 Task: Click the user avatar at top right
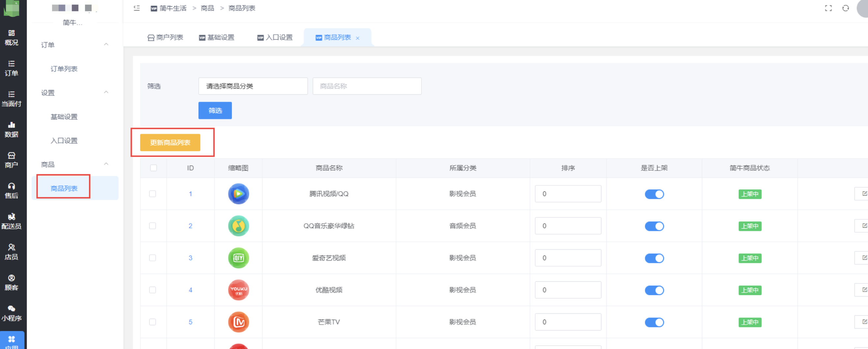(863, 8)
